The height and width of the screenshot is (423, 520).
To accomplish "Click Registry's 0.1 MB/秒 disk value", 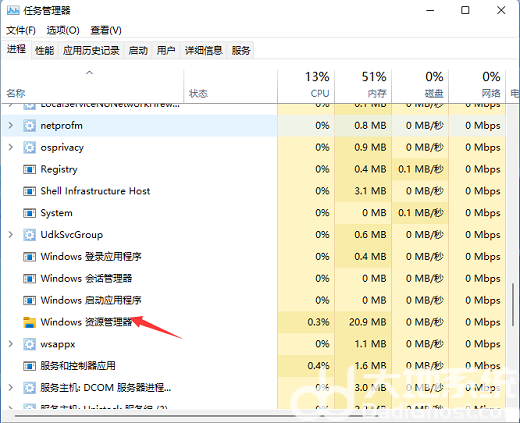I will pos(421,169).
